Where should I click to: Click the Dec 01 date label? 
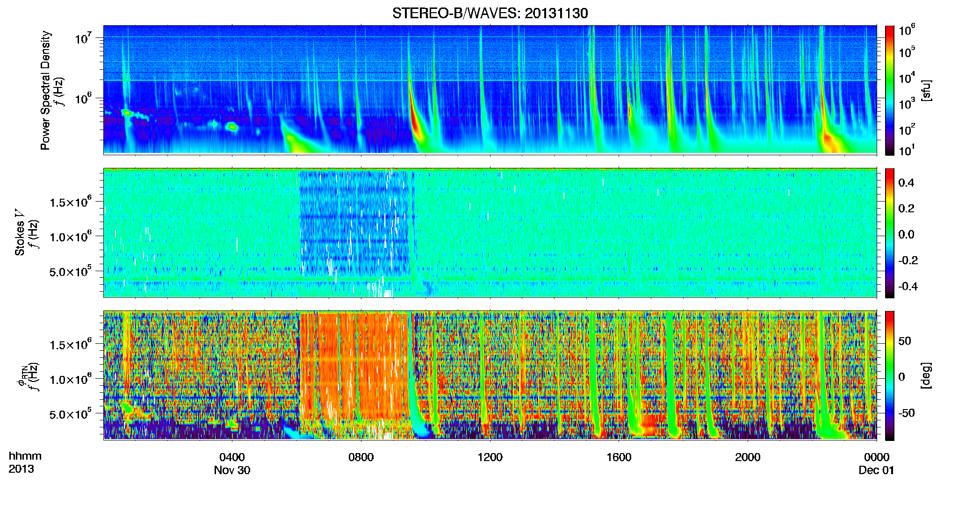[x=876, y=470]
